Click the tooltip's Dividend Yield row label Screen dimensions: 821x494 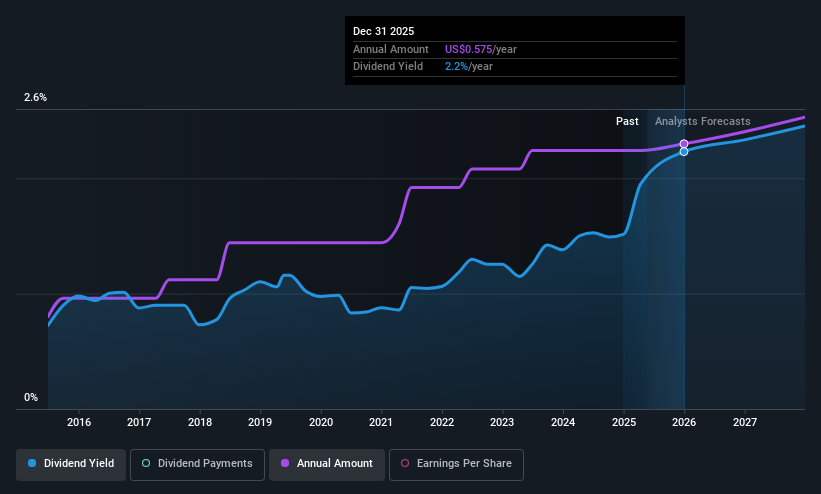(x=388, y=67)
